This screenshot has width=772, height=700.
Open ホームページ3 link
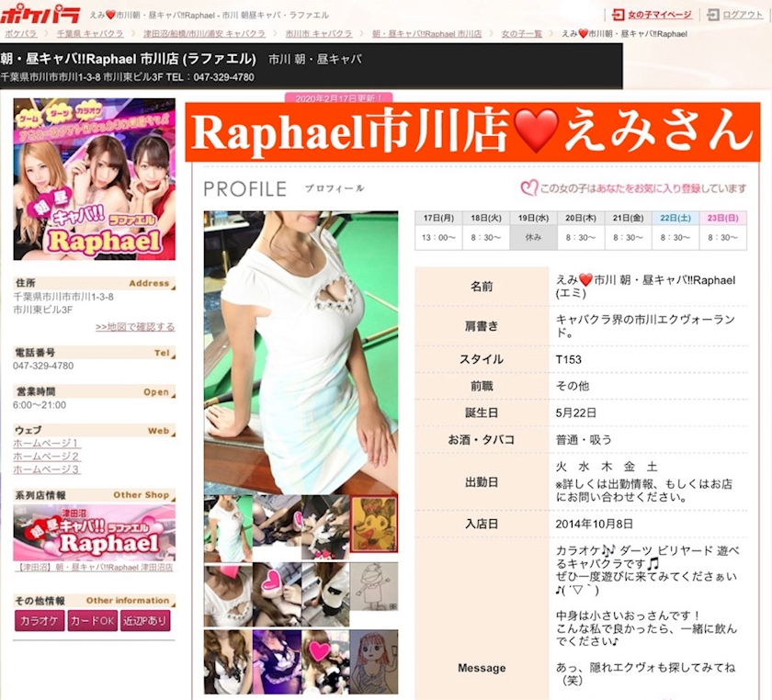click(47, 469)
